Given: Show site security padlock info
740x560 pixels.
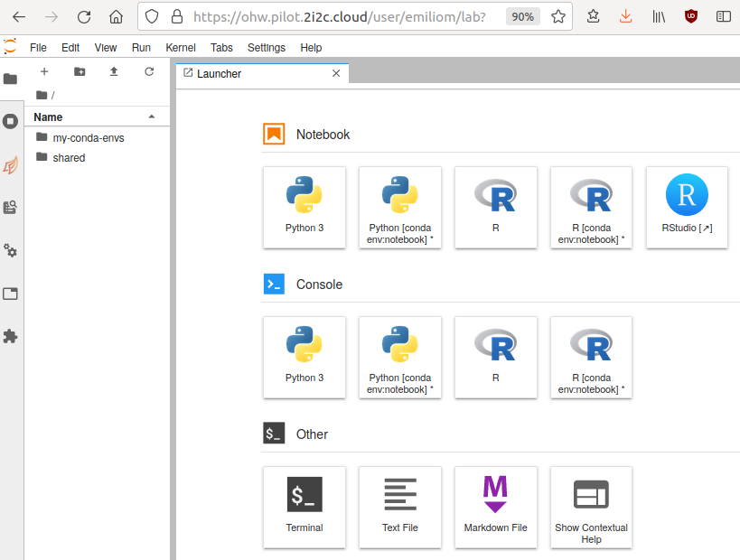Looking at the screenshot, I should pos(177,17).
